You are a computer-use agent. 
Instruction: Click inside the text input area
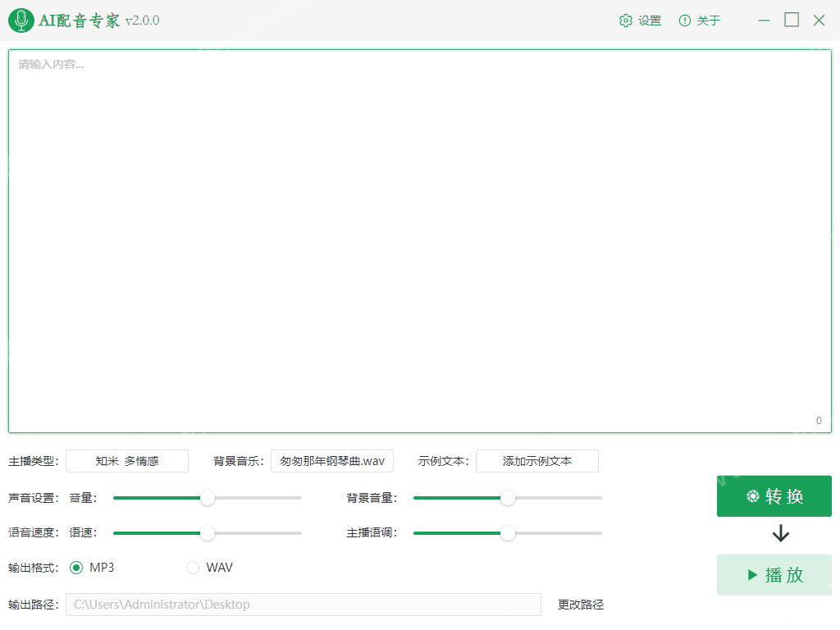tap(420, 238)
